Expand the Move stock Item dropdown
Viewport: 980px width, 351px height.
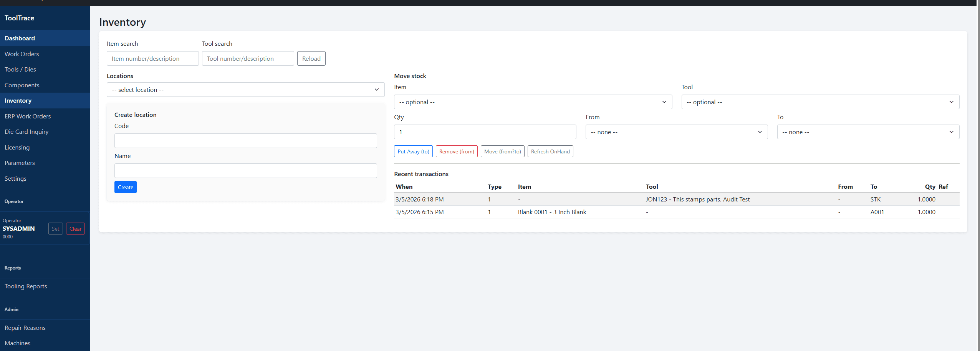[533, 102]
